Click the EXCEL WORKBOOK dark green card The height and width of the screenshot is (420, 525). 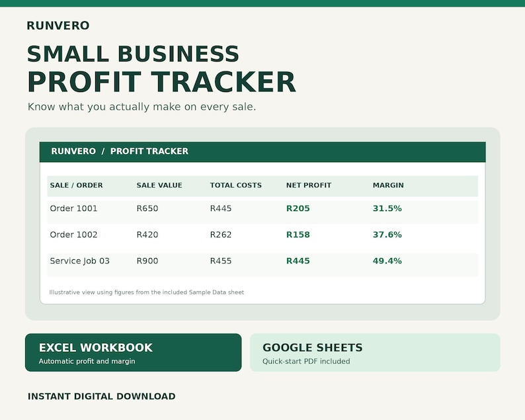point(134,353)
